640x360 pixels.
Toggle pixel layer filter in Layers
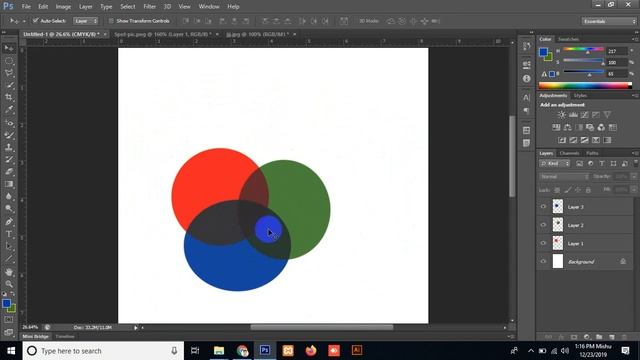coord(579,163)
